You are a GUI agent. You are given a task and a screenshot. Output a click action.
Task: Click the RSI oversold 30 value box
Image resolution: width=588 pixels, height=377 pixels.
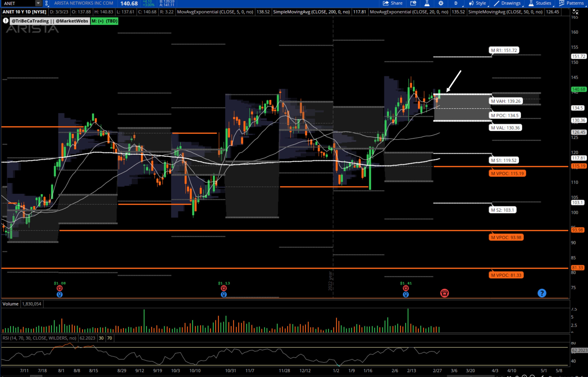(101, 338)
